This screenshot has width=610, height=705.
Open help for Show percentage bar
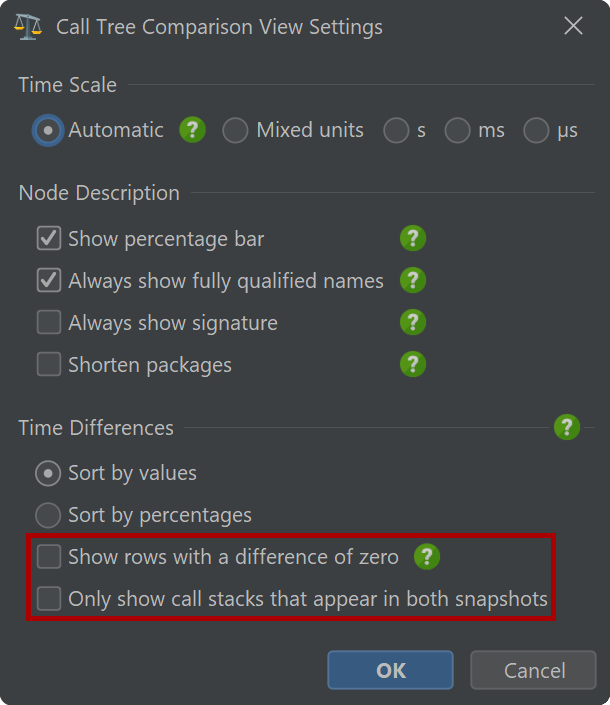coord(413,238)
